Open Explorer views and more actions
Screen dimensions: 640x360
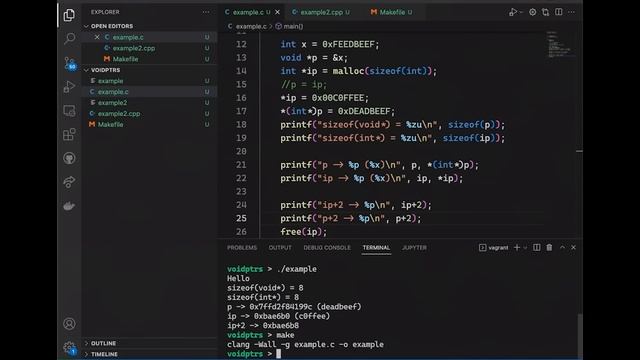point(206,12)
